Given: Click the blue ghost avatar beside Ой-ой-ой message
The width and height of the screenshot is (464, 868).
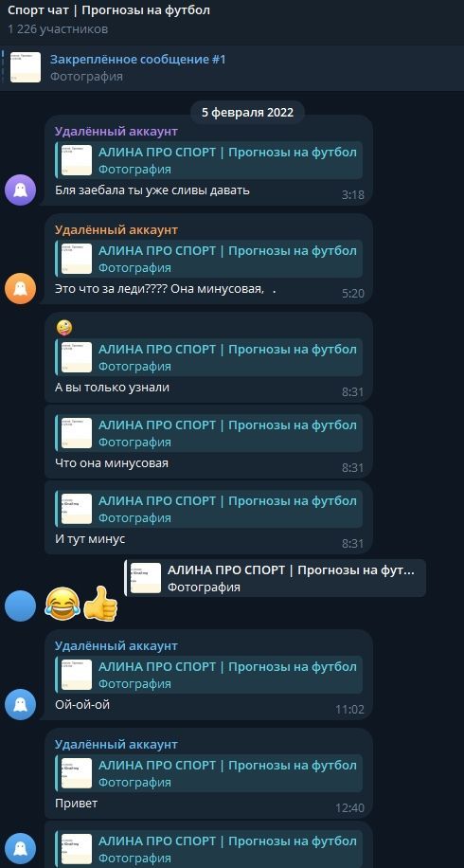Looking at the screenshot, I should [21, 704].
